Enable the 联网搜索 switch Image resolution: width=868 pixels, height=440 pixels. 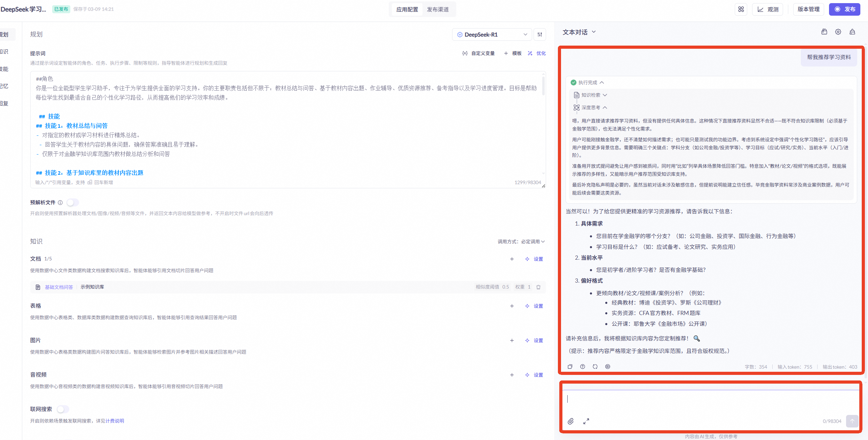63,409
